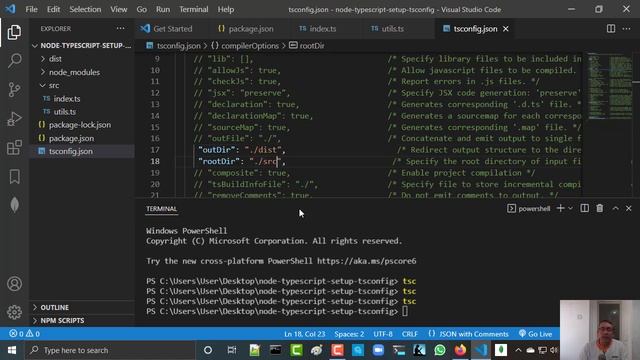
Task: Click the errors and warnings status indicator
Action: point(24,334)
